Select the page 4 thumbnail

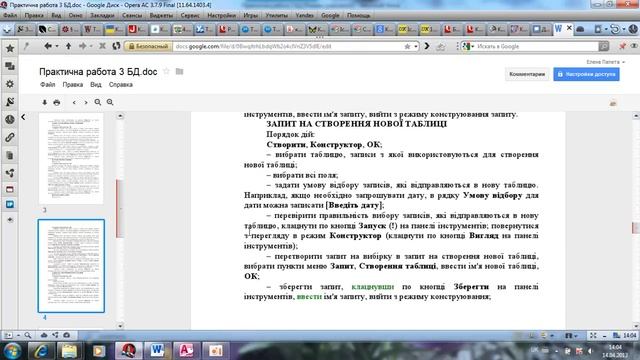pos(71,266)
